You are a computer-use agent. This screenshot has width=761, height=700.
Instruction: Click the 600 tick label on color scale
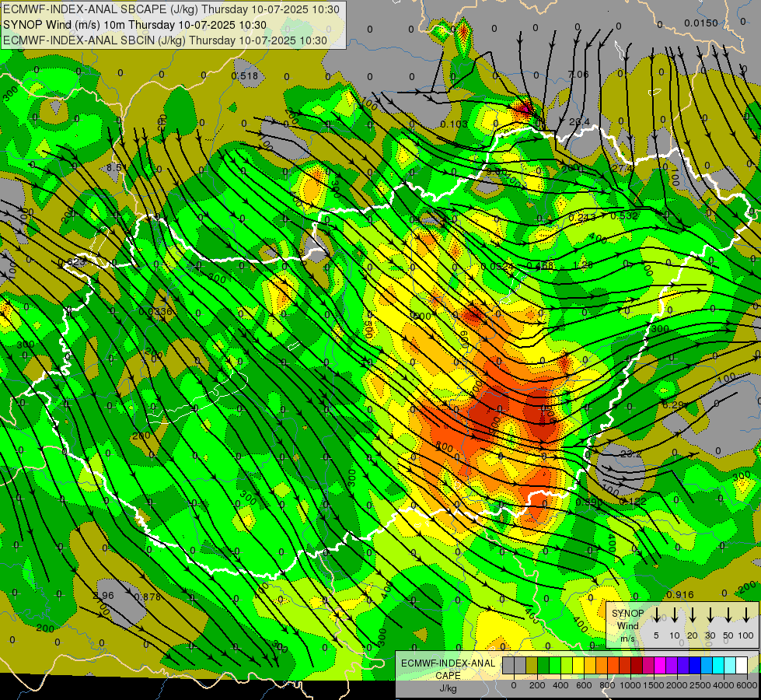coord(584,685)
